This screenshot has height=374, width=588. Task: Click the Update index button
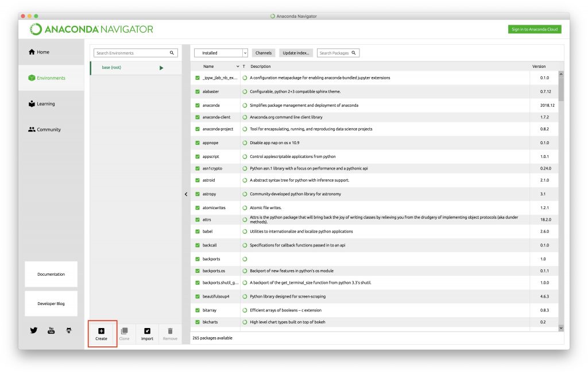(296, 53)
